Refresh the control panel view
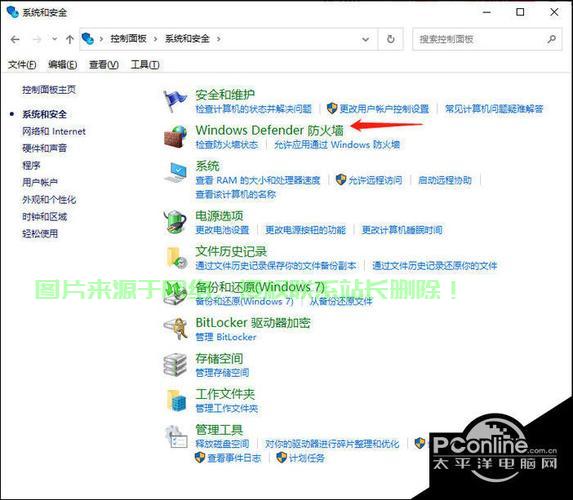 tap(391, 39)
